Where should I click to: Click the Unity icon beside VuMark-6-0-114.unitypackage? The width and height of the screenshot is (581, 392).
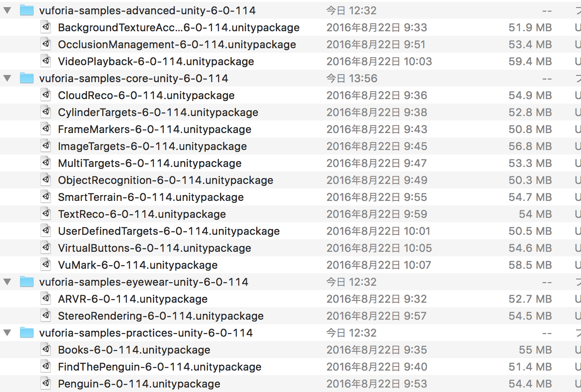click(x=46, y=265)
